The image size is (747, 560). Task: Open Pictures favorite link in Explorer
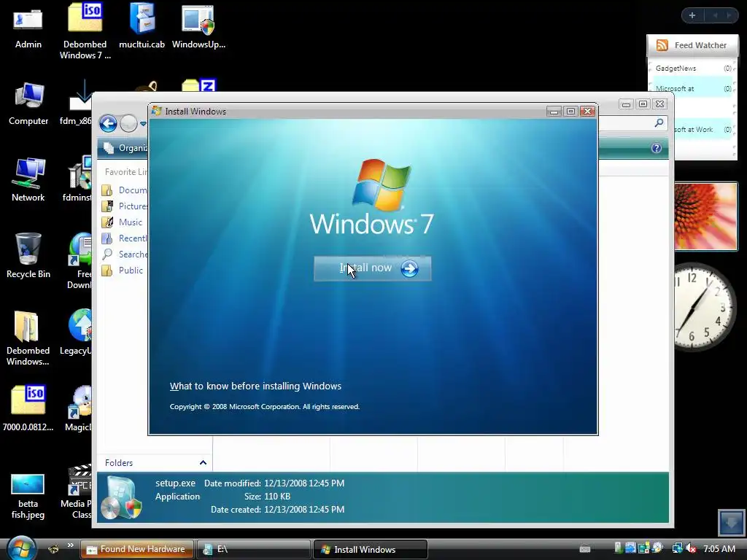coord(125,206)
